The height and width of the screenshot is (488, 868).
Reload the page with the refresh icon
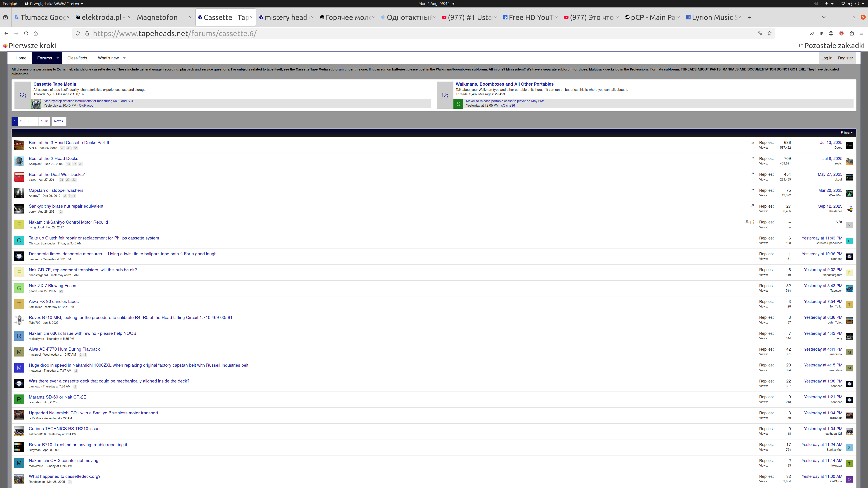pos(26,33)
